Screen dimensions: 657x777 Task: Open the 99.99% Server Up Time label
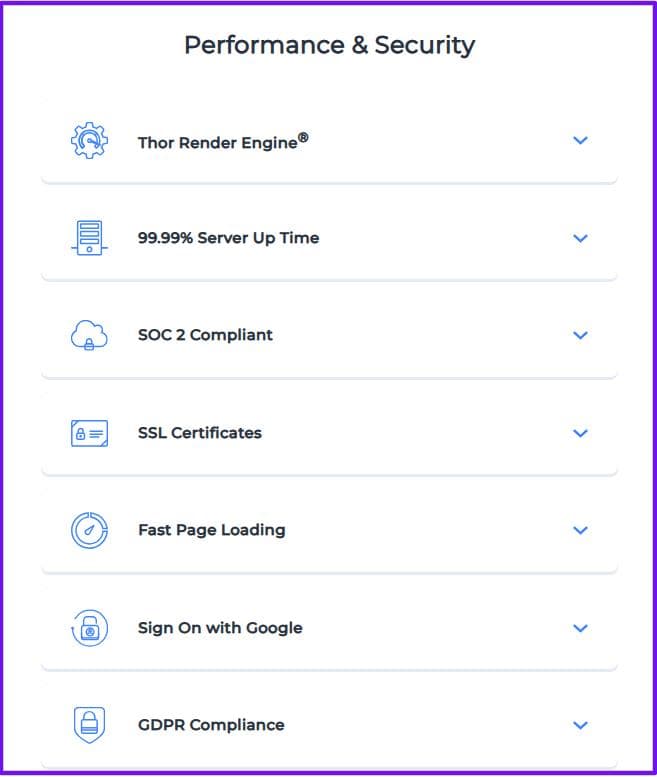[x=228, y=238]
